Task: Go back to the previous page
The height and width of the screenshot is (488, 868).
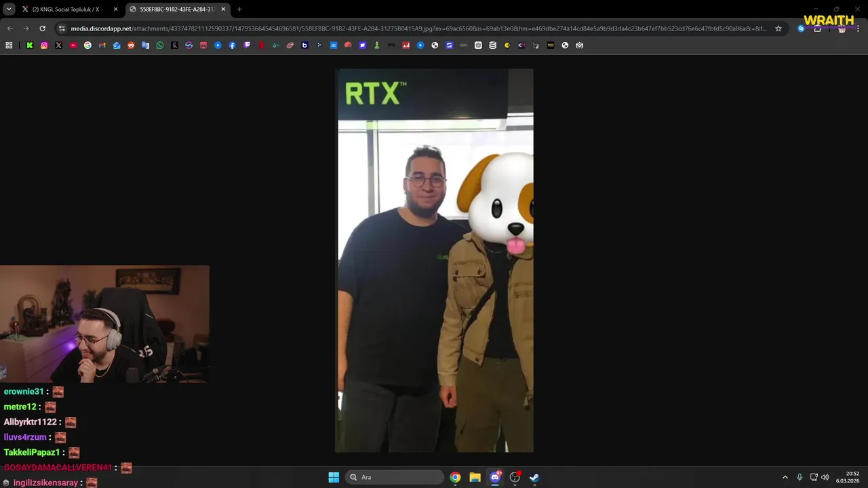Action: tap(9, 28)
